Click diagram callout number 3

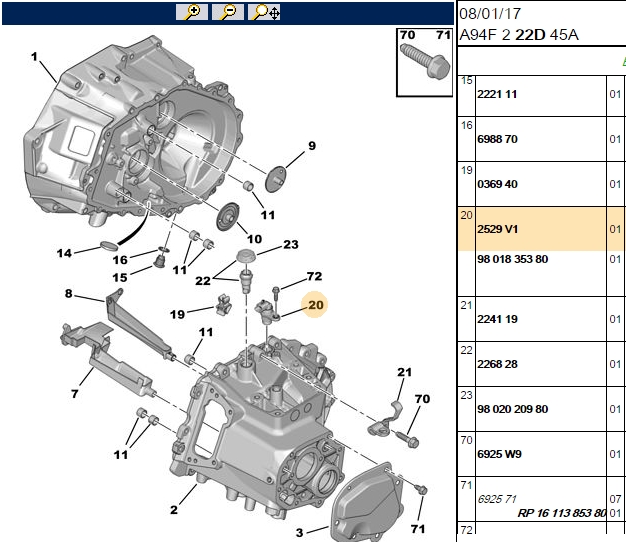point(299,532)
